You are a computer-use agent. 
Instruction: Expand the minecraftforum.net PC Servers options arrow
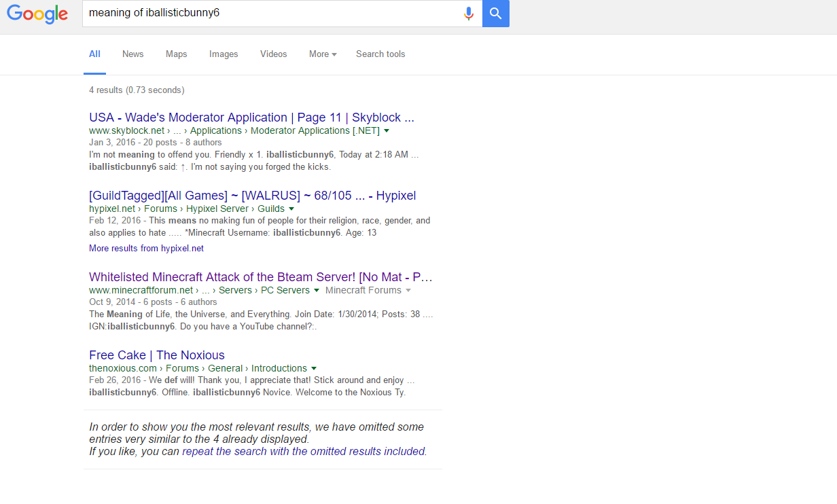[x=316, y=290]
